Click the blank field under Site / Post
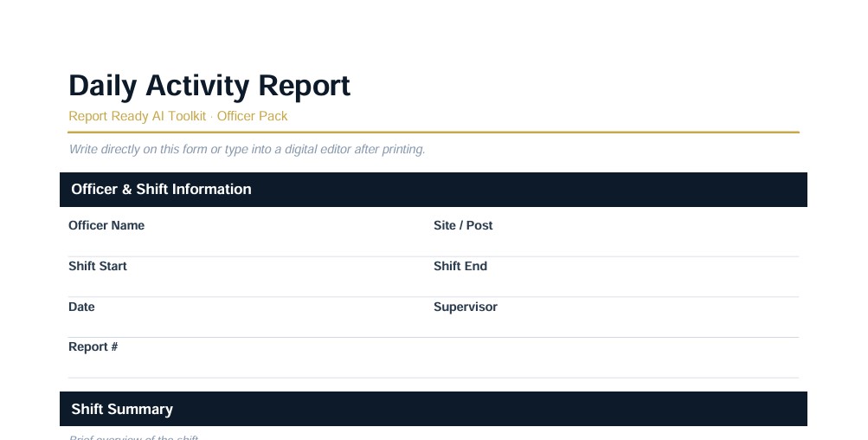The width and height of the screenshot is (868, 440). [616, 245]
